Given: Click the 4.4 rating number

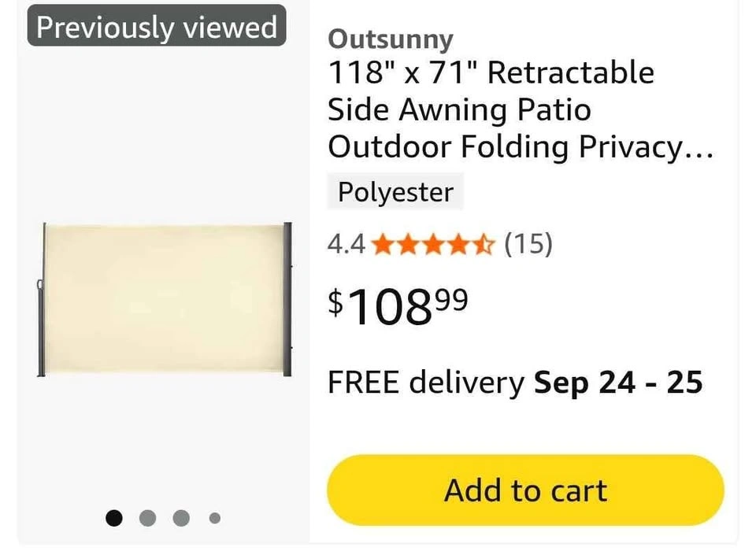Looking at the screenshot, I should 346,245.
